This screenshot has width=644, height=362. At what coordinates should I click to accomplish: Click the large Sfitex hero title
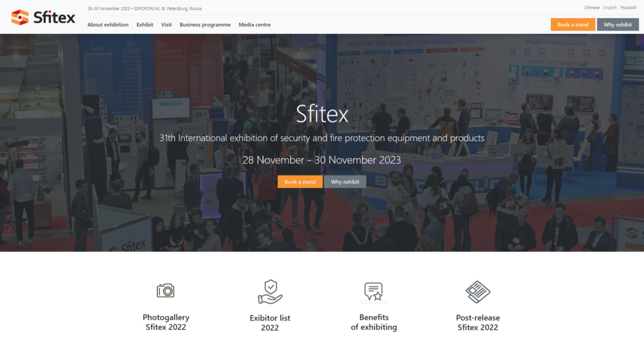pyautogui.click(x=322, y=114)
